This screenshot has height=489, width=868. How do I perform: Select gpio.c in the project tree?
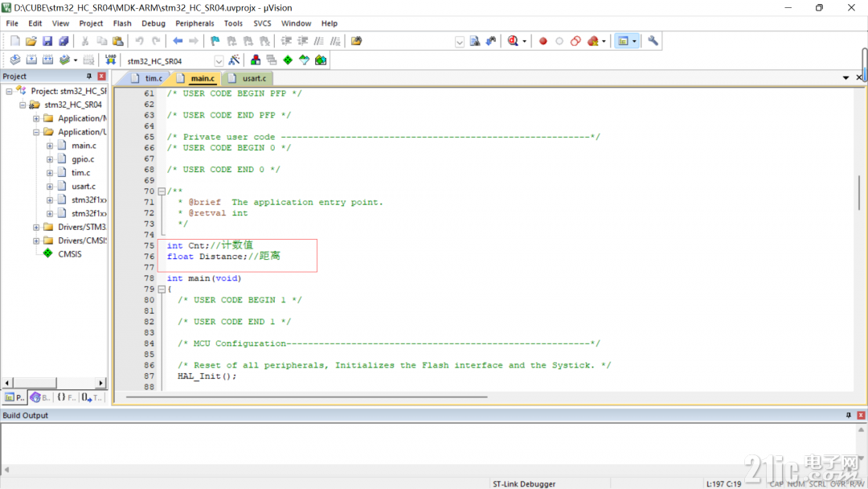click(x=83, y=159)
